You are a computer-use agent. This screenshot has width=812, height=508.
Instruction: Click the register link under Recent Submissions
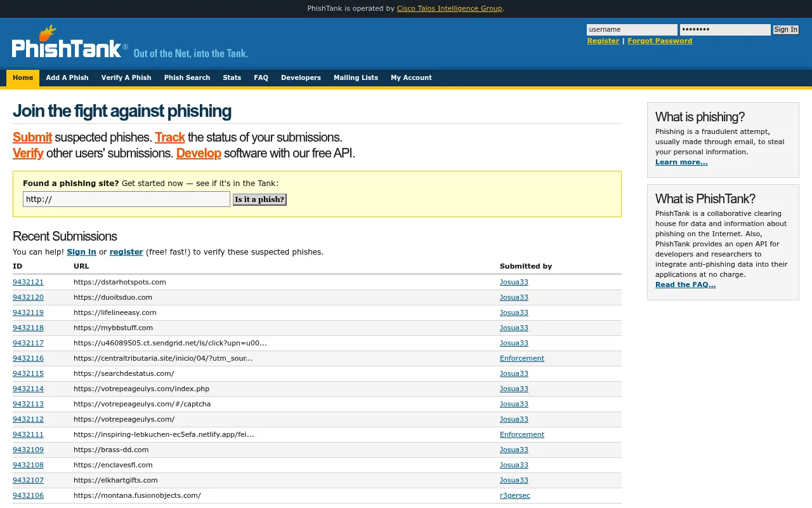coord(126,252)
